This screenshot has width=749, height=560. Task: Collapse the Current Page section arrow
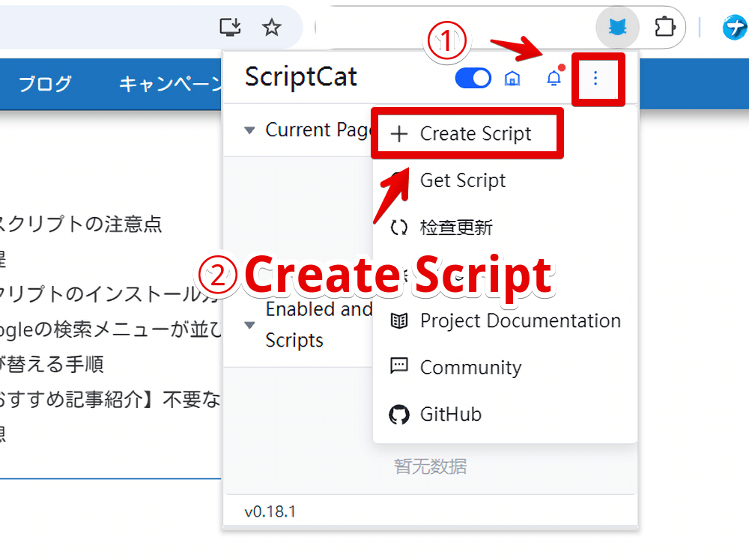tap(249, 130)
